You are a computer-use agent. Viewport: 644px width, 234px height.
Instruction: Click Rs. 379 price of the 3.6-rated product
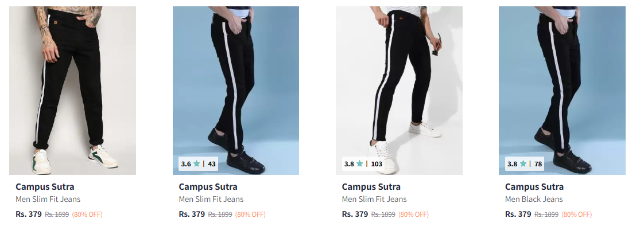tap(192, 214)
